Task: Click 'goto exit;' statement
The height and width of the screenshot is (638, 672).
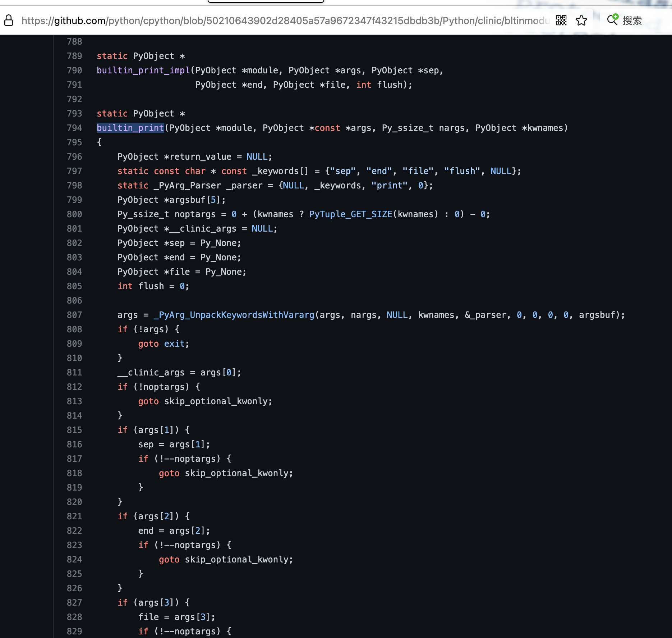Action: tap(164, 344)
